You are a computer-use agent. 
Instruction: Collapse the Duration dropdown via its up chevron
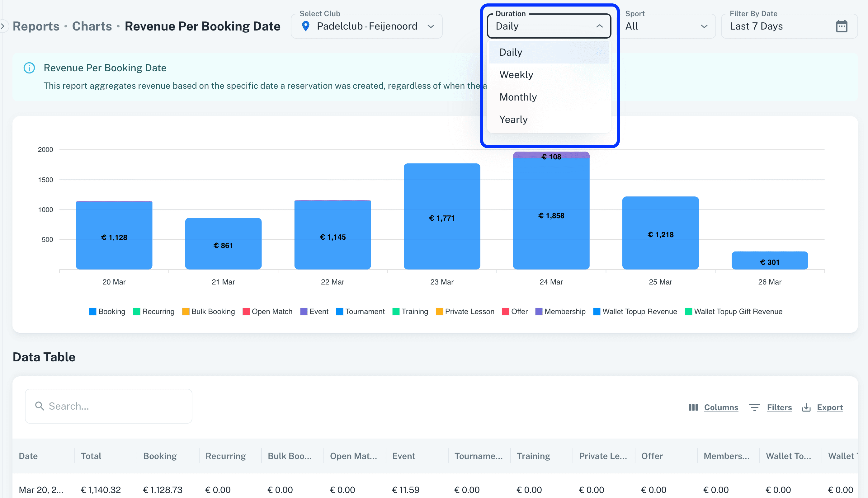click(x=599, y=26)
